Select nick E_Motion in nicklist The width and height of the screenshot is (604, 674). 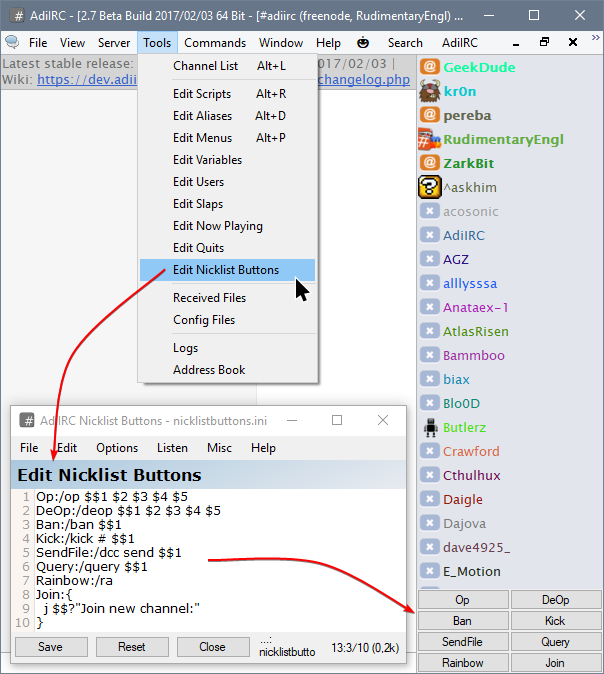[x=472, y=571]
